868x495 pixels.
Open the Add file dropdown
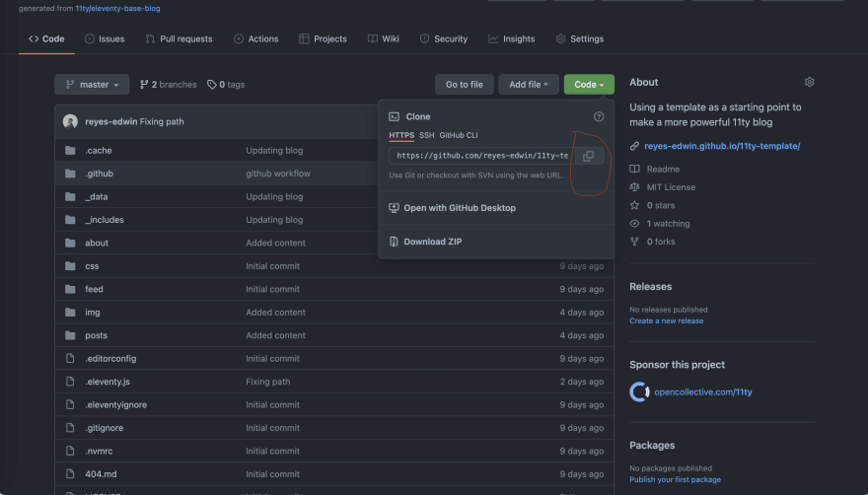tap(529, 85)
